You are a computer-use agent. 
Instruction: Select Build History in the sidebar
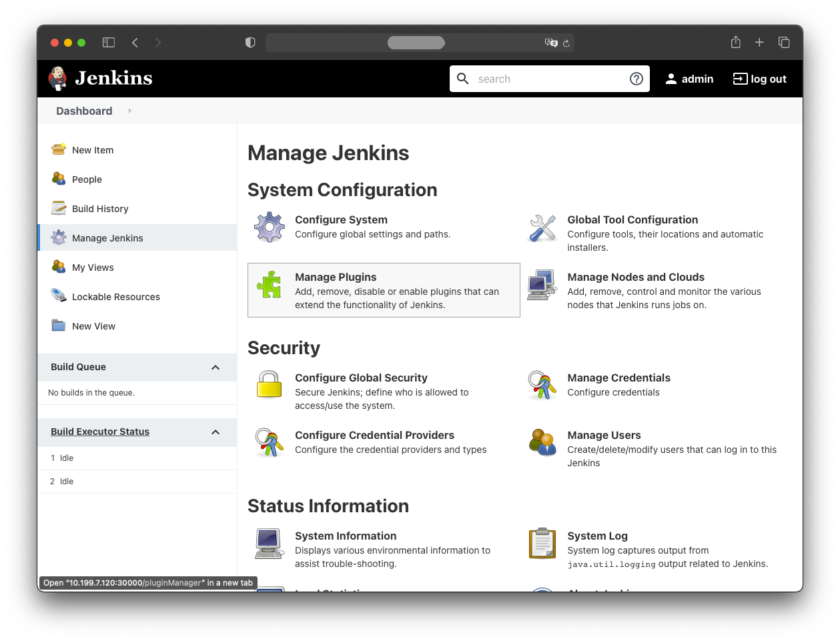(x=100, y=209)
